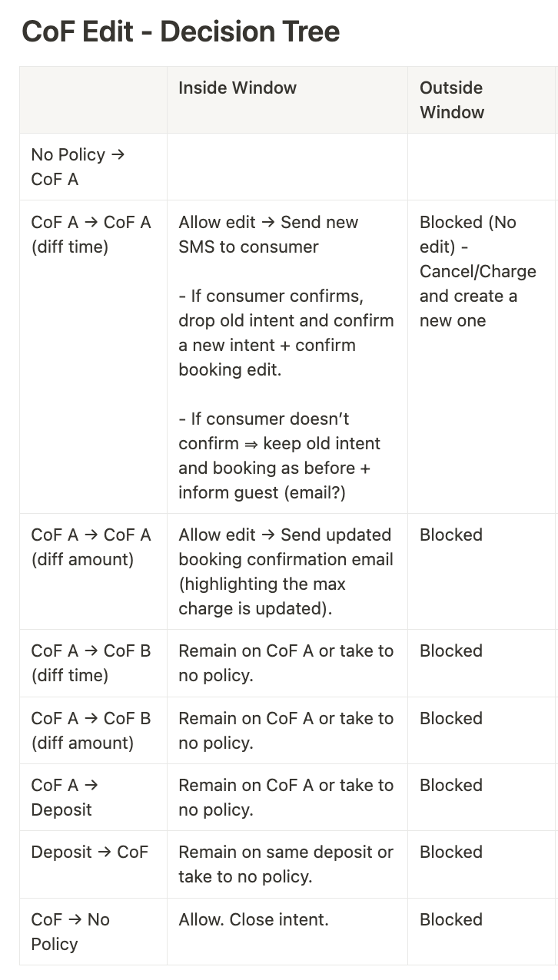Click the "Allow edit → Send new SMS" text
Screen dimensions: 558x980
[x=267, y=234]
